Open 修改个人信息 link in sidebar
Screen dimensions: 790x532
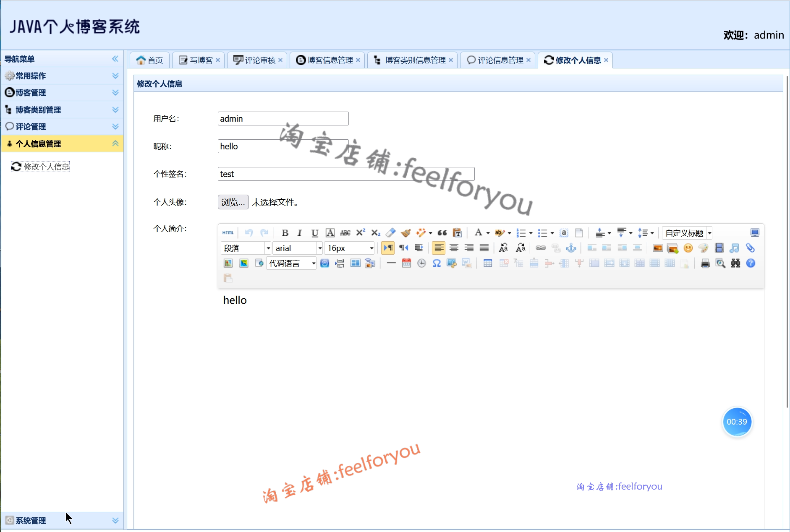point(40,167)
